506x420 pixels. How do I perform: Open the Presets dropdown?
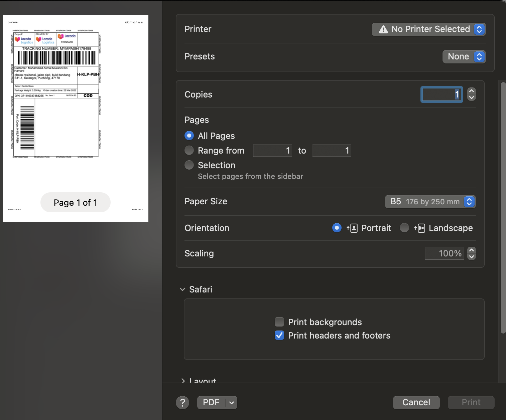[x=464, y=57]
